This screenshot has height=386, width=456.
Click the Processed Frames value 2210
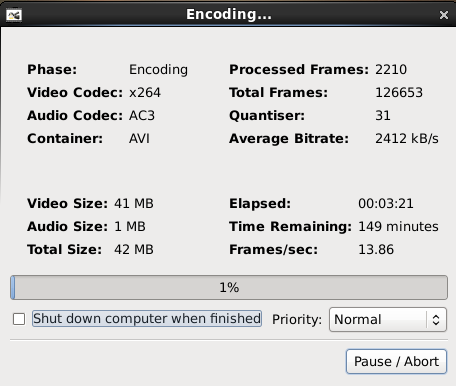tap(391, 70)
